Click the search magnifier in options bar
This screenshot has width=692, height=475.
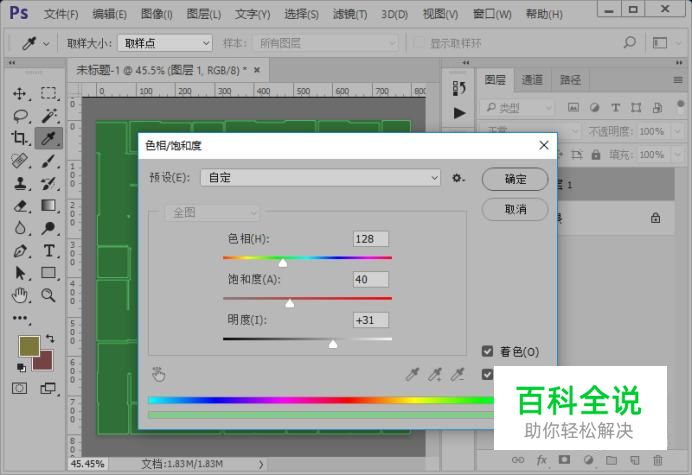pyautogui.click(x=630, y=43)
